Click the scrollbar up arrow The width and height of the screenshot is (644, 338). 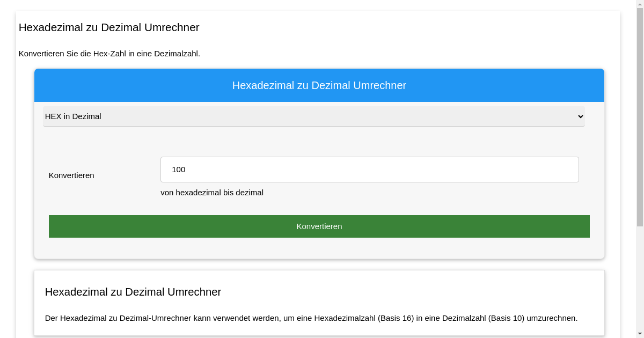click(640, 4)
